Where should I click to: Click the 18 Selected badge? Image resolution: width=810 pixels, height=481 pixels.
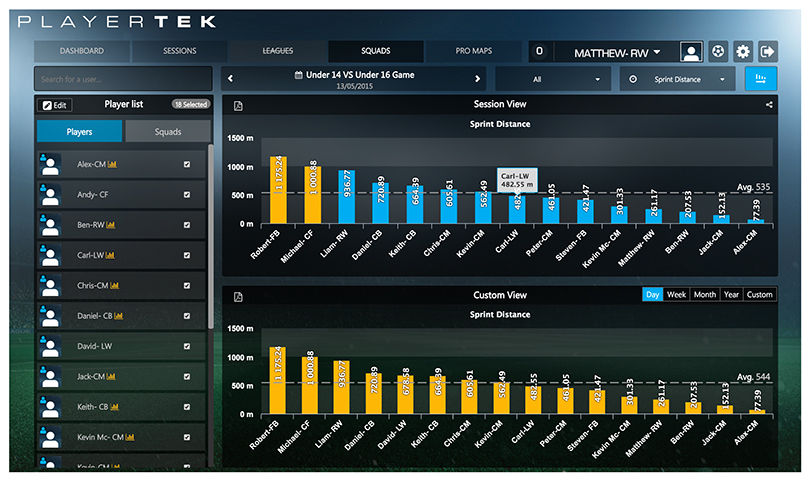(191, 104)
